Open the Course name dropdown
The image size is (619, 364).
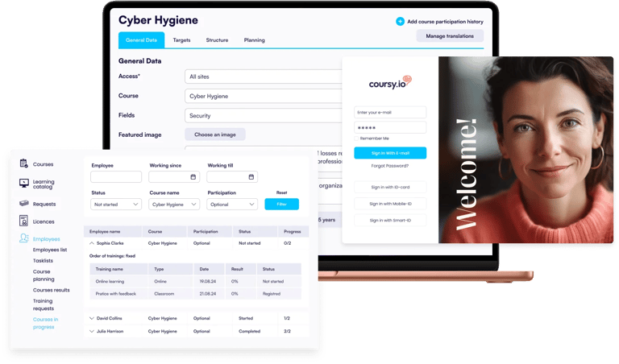pos(174,205)
